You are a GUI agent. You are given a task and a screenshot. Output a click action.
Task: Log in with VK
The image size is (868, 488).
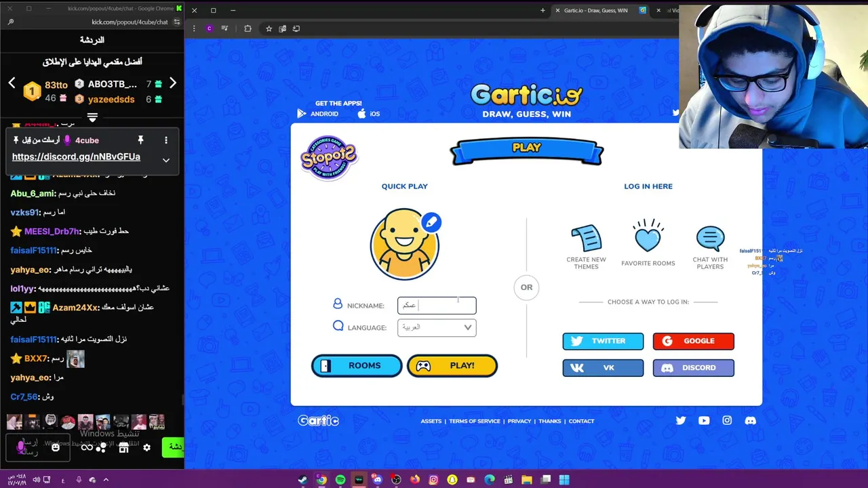click(x=603, y=368)
